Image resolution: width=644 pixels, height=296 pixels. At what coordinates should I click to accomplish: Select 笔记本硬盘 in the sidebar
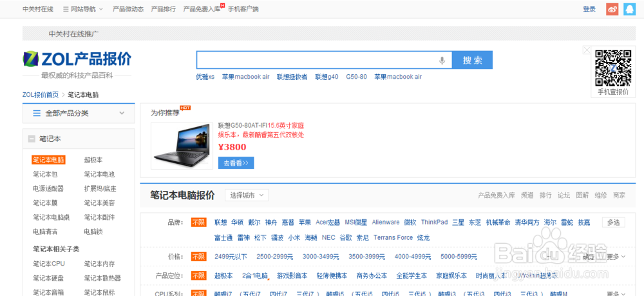[x=48, y=279]
